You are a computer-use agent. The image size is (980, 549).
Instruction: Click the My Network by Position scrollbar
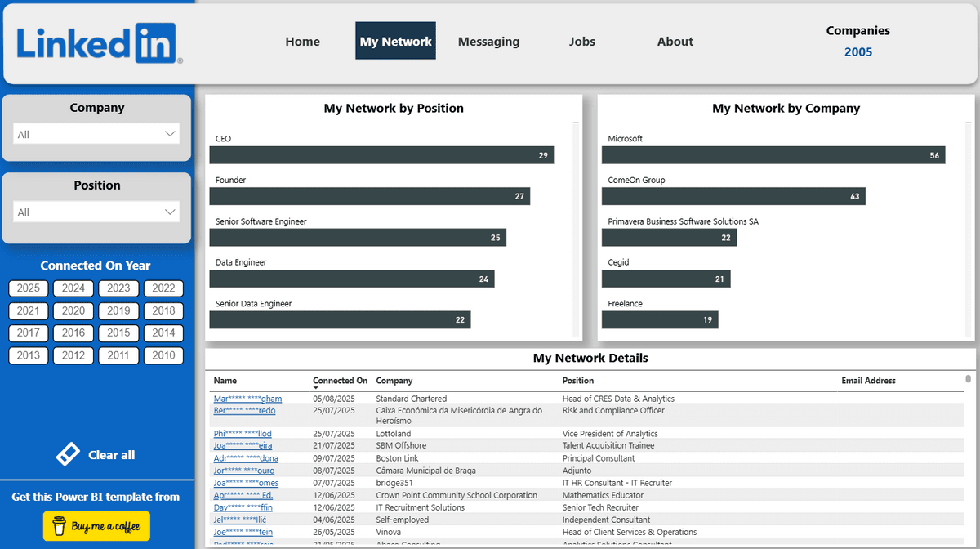pos(576,229)
